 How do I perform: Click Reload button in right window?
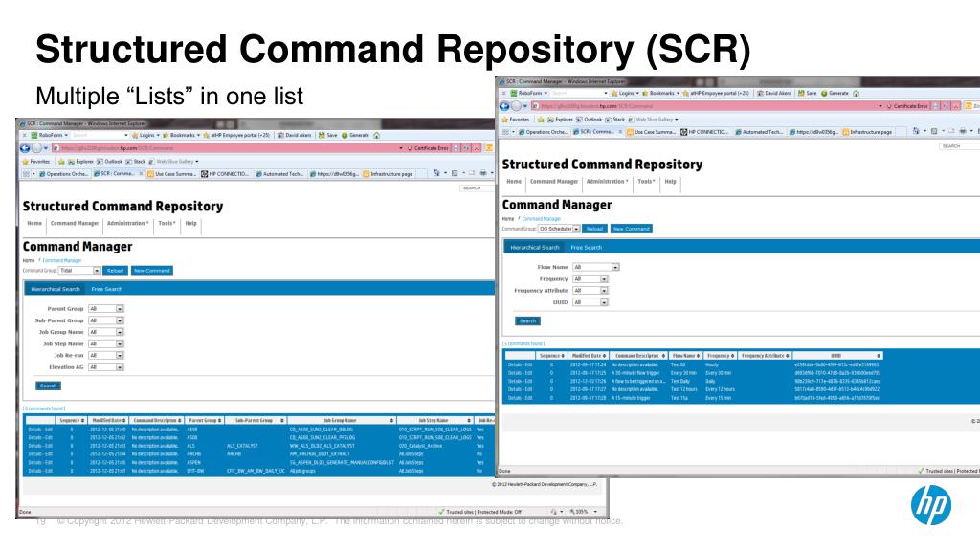[594, 229]
